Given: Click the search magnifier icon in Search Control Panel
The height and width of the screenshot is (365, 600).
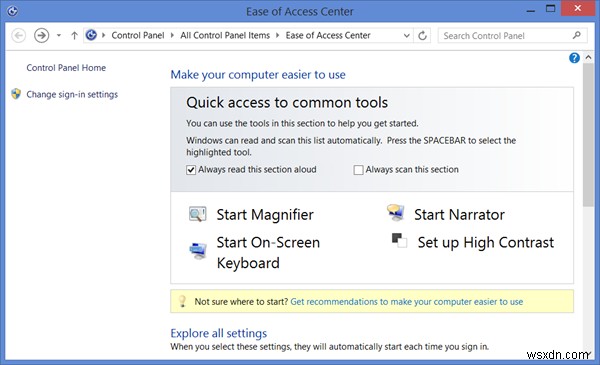Looking at the screenshot, I should pyautogui.click(x=577, y=36).
